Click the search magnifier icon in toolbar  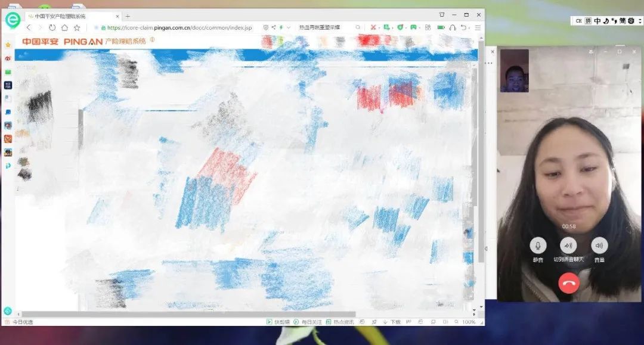click(x=358, y=27)
